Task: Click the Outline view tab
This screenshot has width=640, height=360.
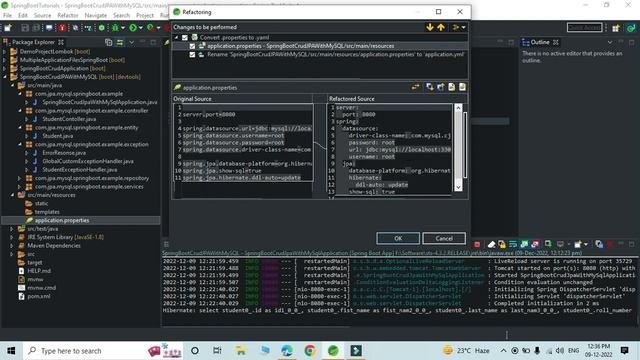Action: click(x=540, y=42)
